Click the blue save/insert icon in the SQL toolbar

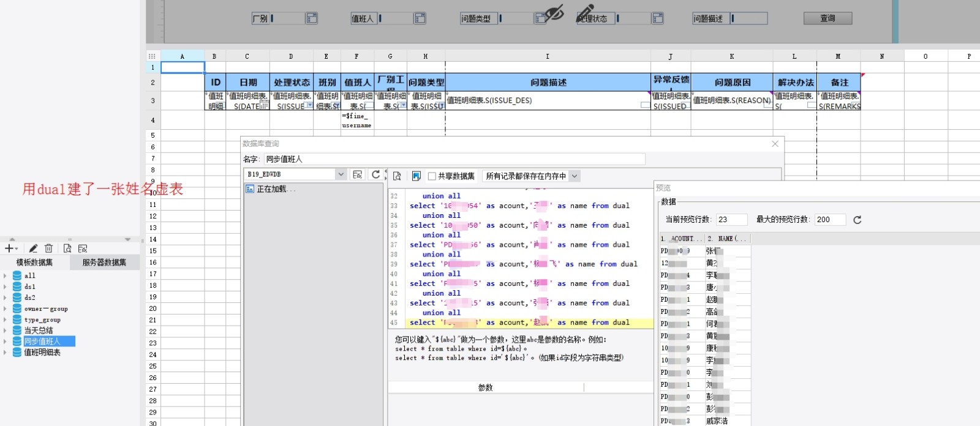pos(416,176)
